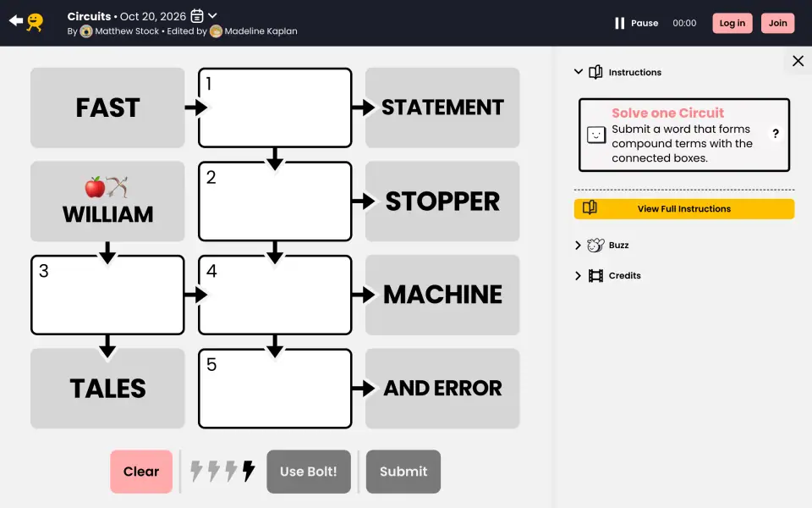Open the calendar date picker icon
The height and width of the screenshot is (508, 812).
click(197, 16)
